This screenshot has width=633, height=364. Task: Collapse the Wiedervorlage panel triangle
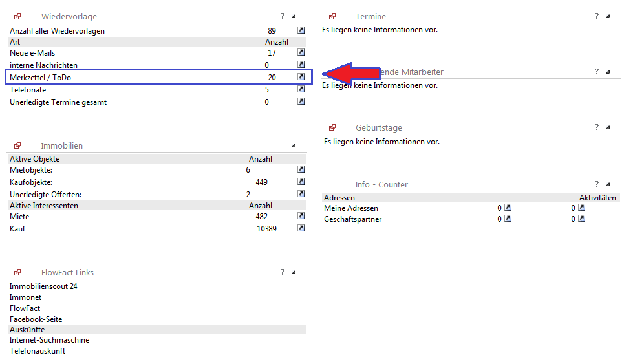[293, 17]
